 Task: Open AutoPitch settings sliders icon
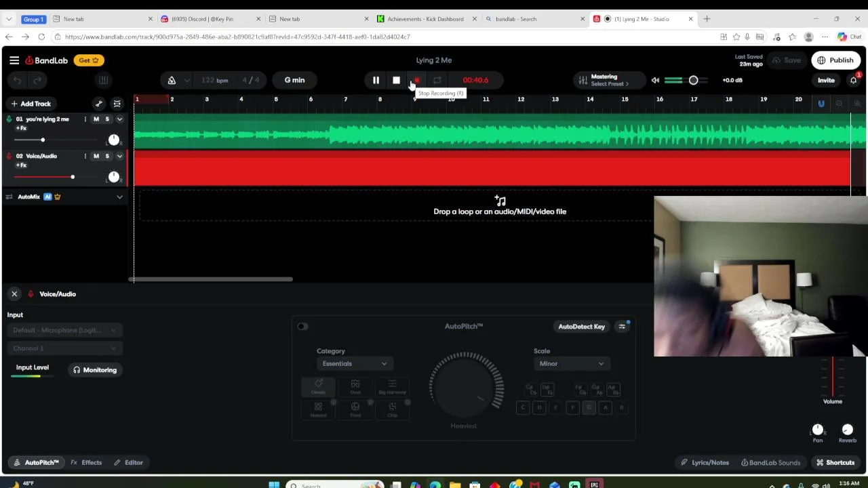coord(622,327)
